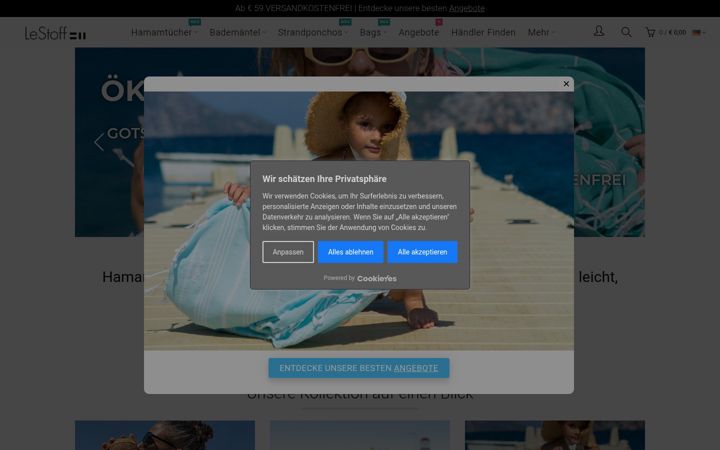Viewport: 720px width, 450px height.
Task: Click the Wir schätzen Ihre Privatsphäre heading
Action: [x=324, y=179]
